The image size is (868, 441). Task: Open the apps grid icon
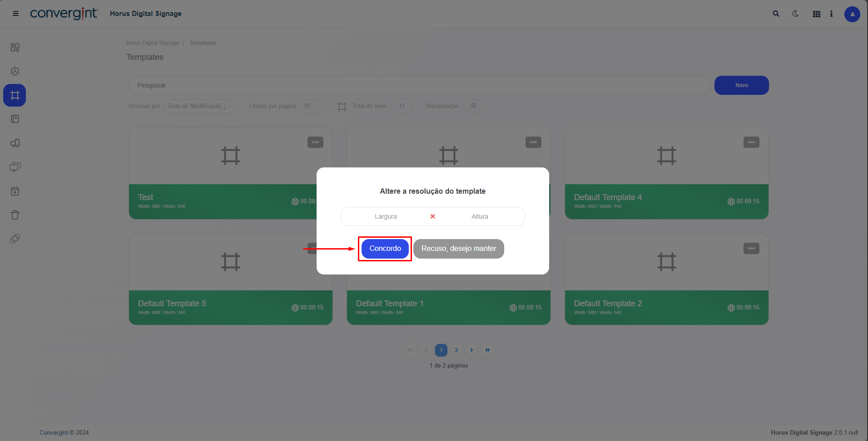point(816,14)
